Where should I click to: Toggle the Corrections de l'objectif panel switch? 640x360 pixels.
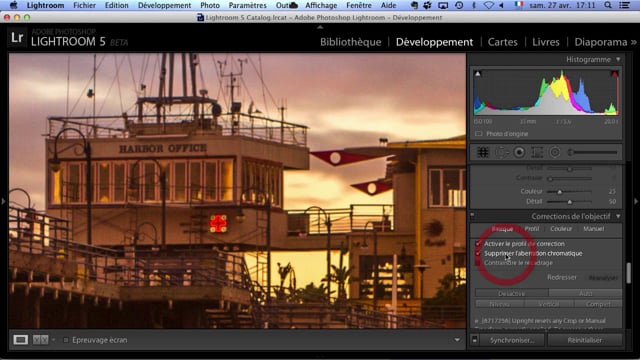pos(473,215)
